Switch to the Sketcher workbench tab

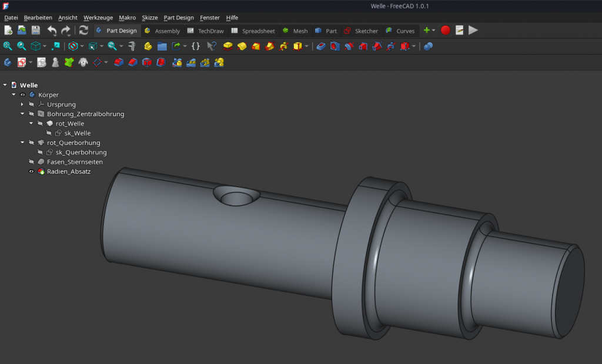[x=361, y=31]
